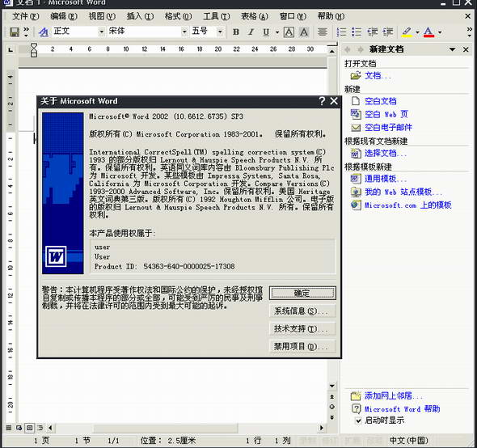477x448 pixels.
Task: Apply the yellow highlight color
Action: coord(407,32)
